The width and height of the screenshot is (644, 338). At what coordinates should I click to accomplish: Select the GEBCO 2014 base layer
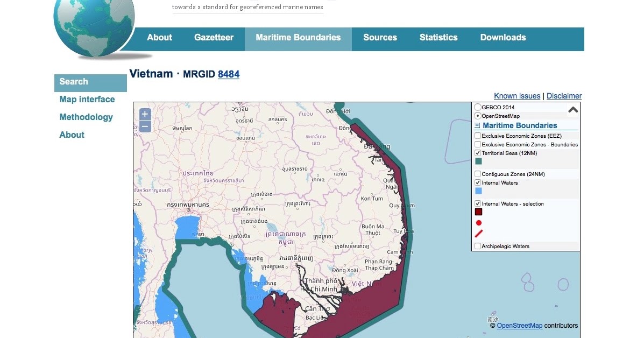coord(478,107)
